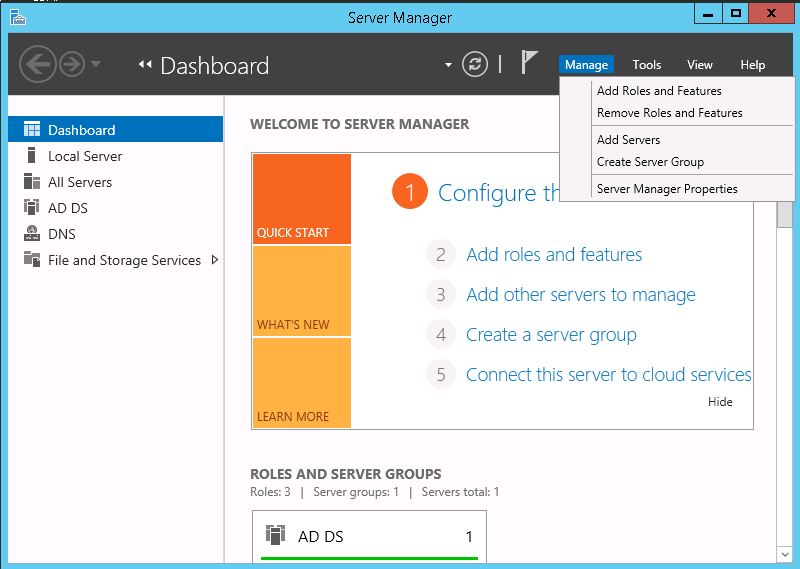Select the QUICK START orange tile
The image size is (800, 569).
click(x=302, y=199)
